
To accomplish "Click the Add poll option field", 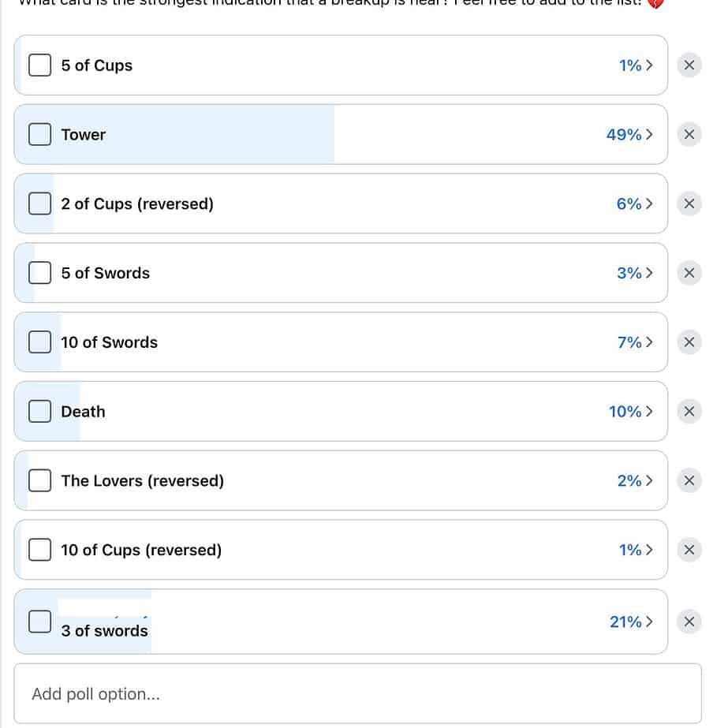I will [x=357, y=693].
